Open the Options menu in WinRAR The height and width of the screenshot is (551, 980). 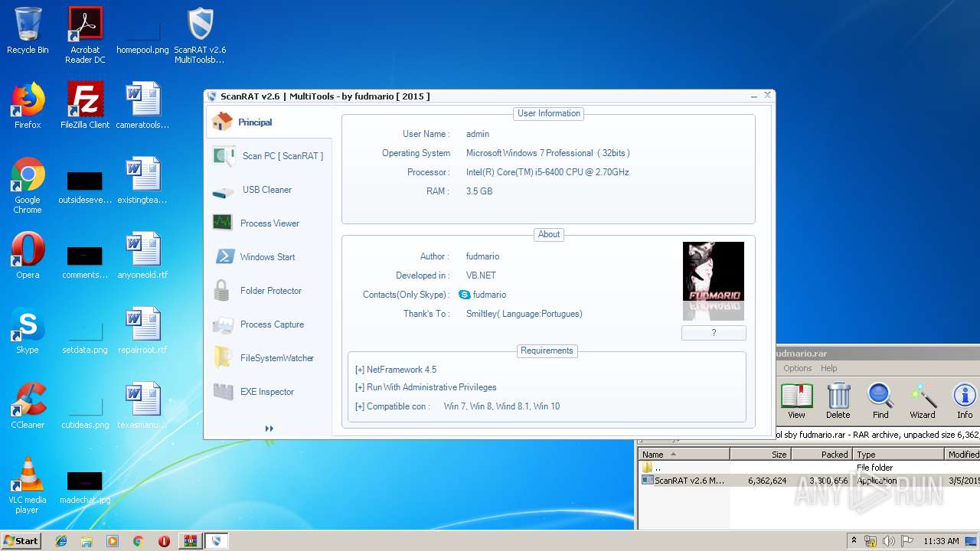[x=797, y=368]
